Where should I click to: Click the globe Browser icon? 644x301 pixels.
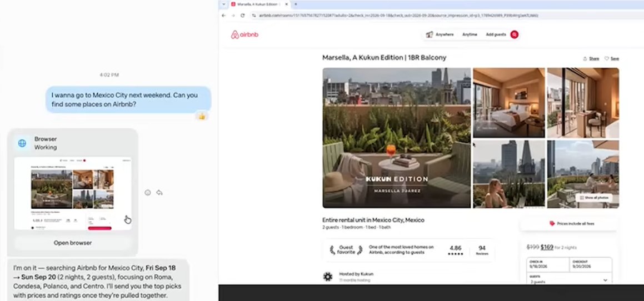pos(22,143)
